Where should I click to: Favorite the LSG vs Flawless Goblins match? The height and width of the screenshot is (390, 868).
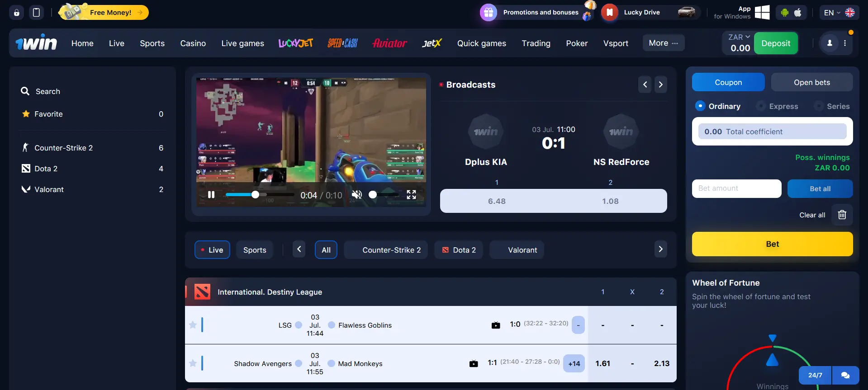193,325
